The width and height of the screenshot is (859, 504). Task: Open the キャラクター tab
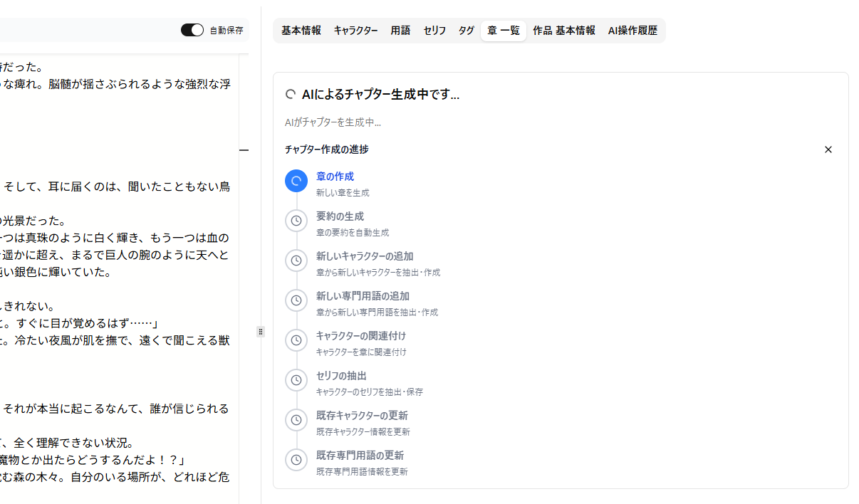click(355, 31)
